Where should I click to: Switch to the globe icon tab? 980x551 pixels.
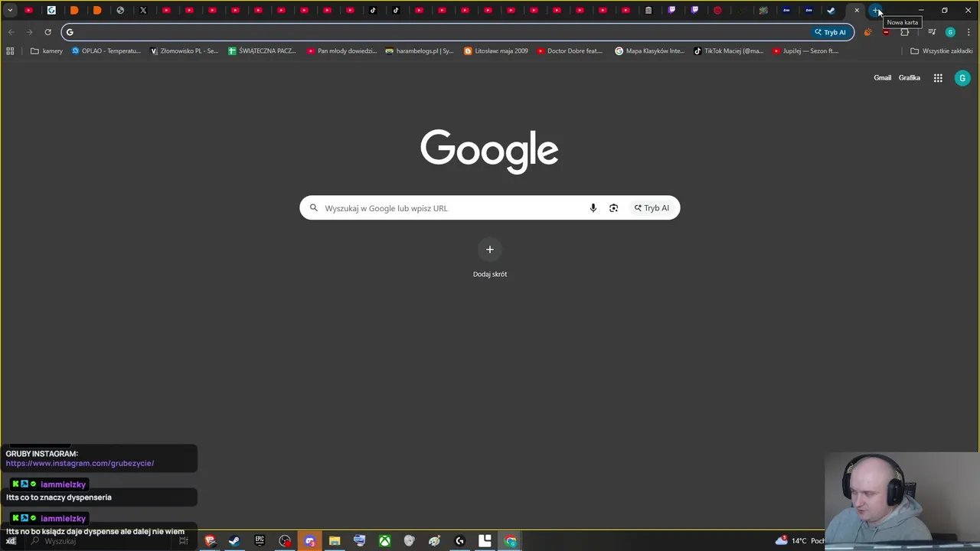(x=120, y=11)
